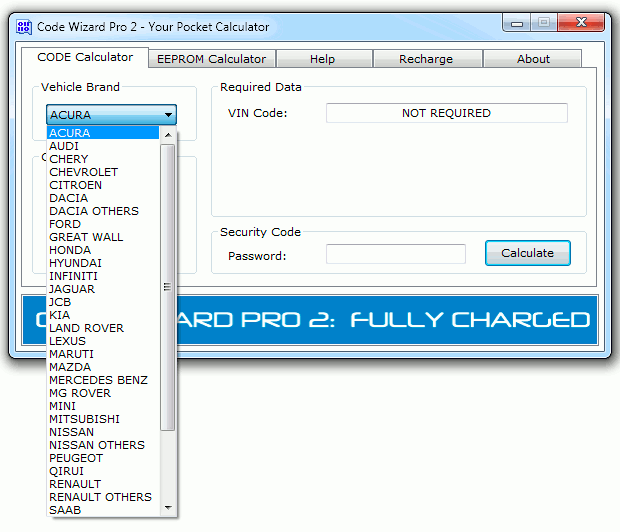Select INFINITI in the brand list
Viewport: 620px width, 532px height.
pyautogui.click(x=103, y=276)
